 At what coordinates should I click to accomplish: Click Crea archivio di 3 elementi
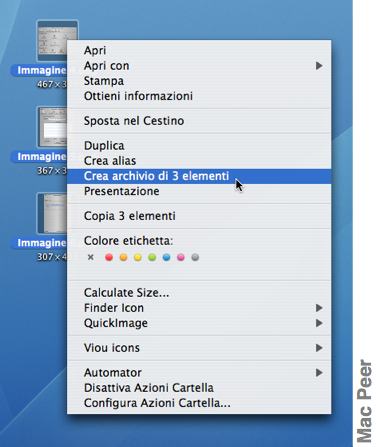tap(199, 176)
